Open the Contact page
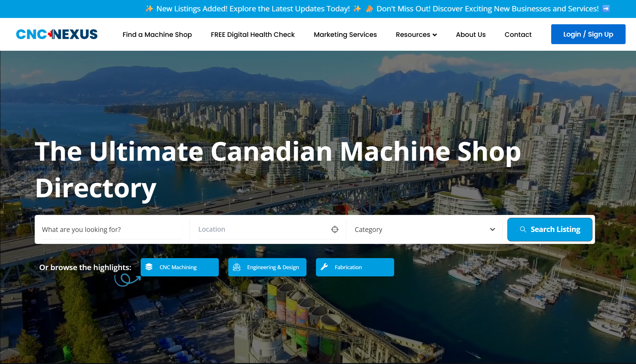Image resolution: width=636 pixels, height=364 pixels. [518, 35]
